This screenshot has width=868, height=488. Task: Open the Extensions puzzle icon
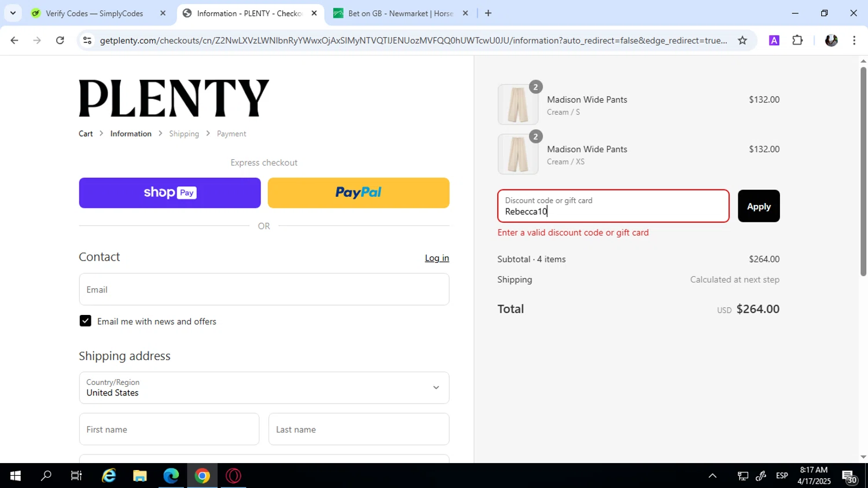tap(797, 41)
